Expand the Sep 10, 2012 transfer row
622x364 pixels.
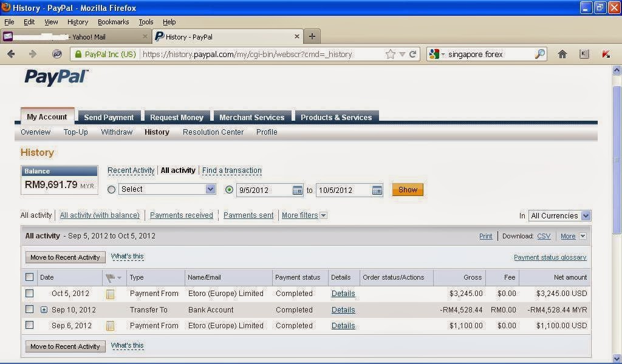point(44,310)
